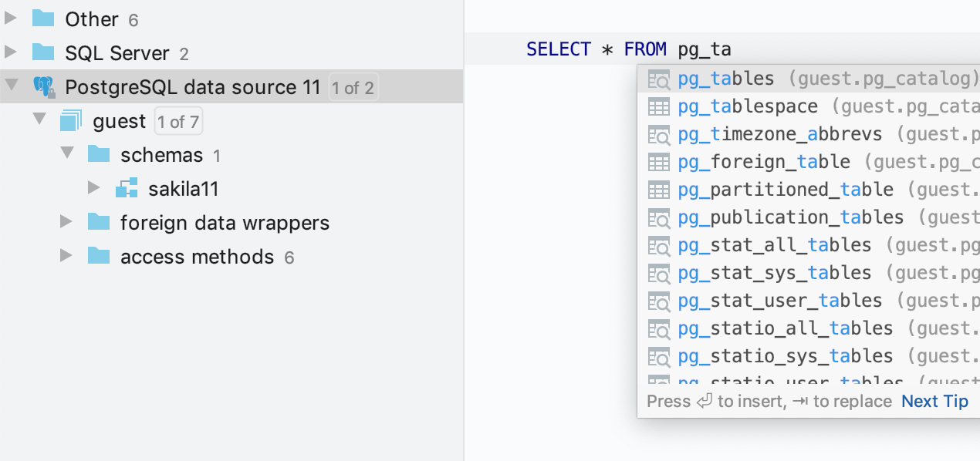Select the pg_stat_all_tables completion suggestion
980x461 pixels.
point(774,245)
